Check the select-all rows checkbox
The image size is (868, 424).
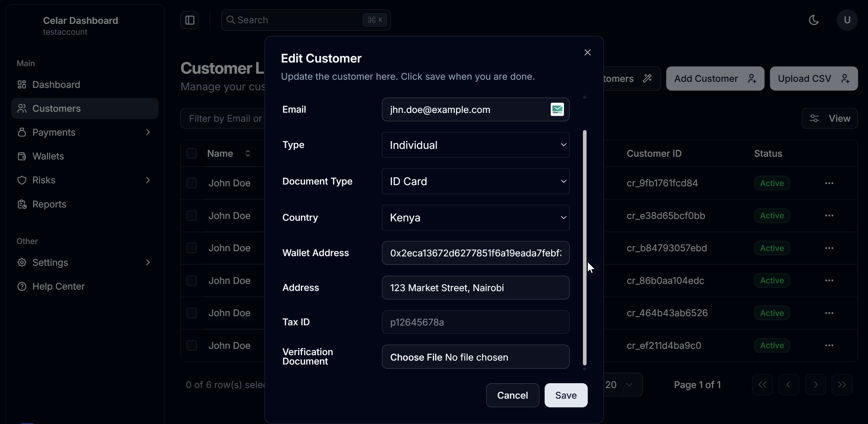click(192, 153)
